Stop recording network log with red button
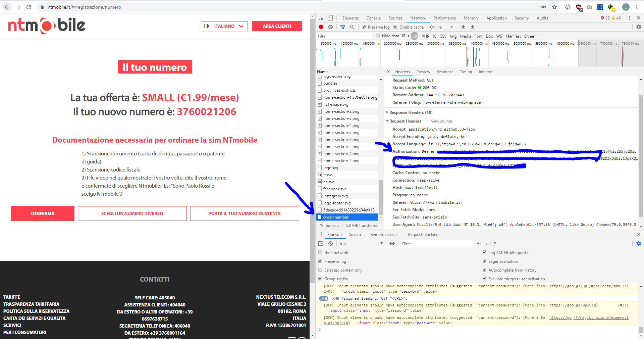 (x=321, y=27)
